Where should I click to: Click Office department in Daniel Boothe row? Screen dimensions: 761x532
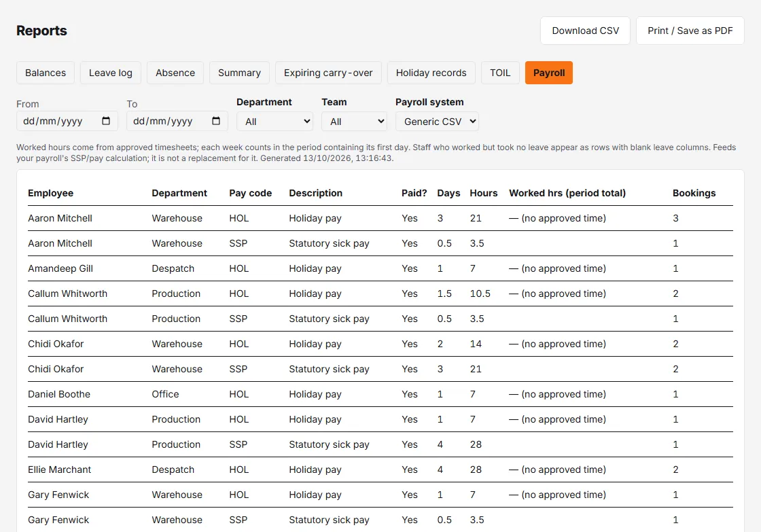[165, 394]
